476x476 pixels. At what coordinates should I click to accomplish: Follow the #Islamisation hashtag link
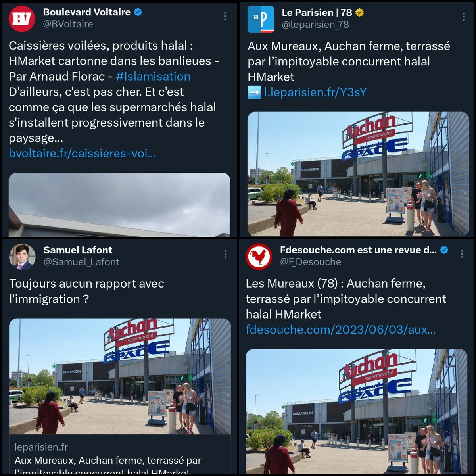[x=153, y=77]
